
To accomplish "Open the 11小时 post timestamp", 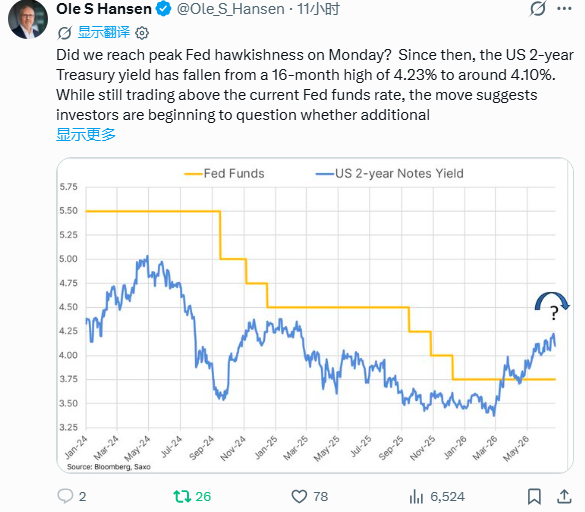I will (x=318, y=9).
